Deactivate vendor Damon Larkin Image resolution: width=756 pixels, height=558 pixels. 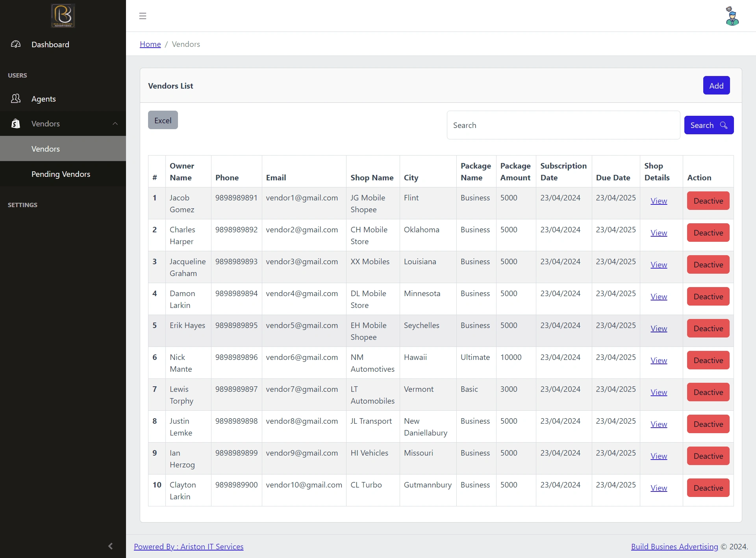click(x=708, y=297)
